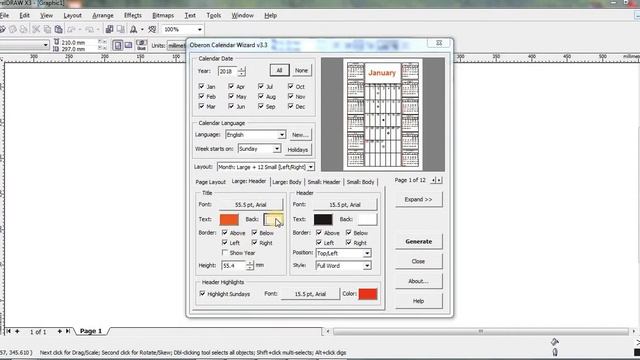Image resolution: width=640 pixels, height=360 pixels.
Task: Show next calendar preview page arrow
Action: (439, 180)
